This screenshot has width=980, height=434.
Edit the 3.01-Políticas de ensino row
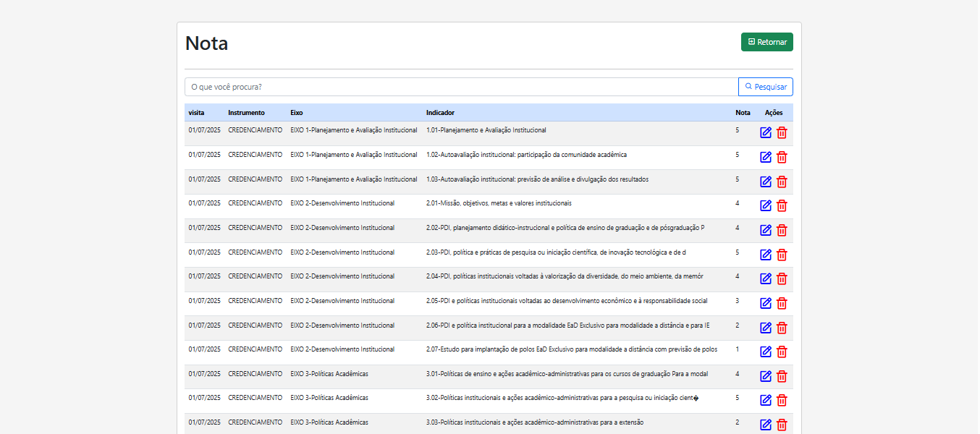tap(766, 376)
